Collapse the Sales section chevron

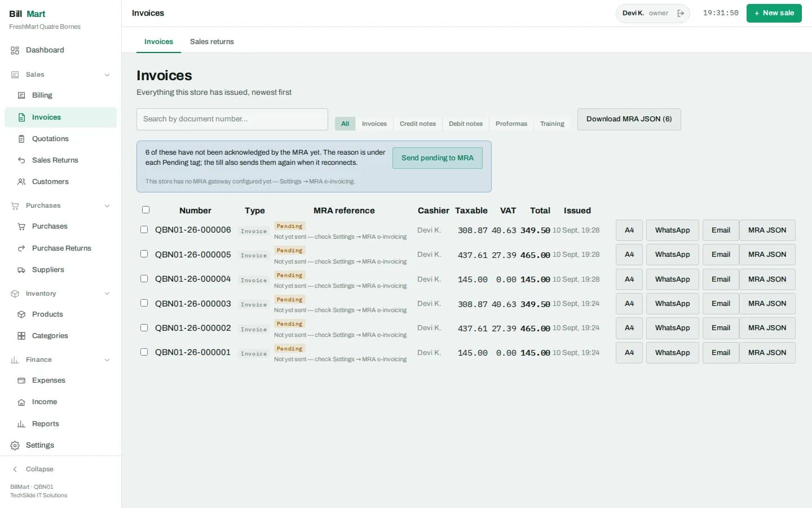[x=107, y=75]
